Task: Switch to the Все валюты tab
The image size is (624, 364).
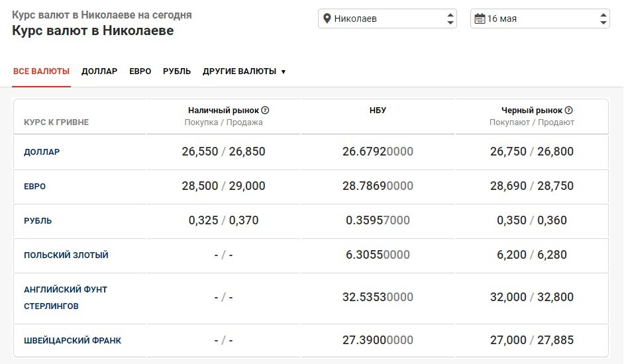Action: [x=41, y=71]
